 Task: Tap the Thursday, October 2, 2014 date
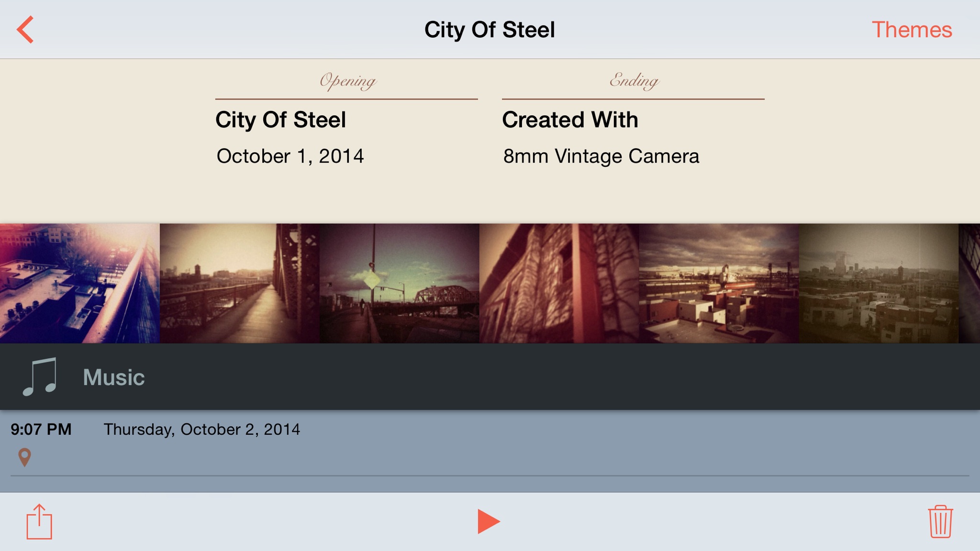point(202,430)
